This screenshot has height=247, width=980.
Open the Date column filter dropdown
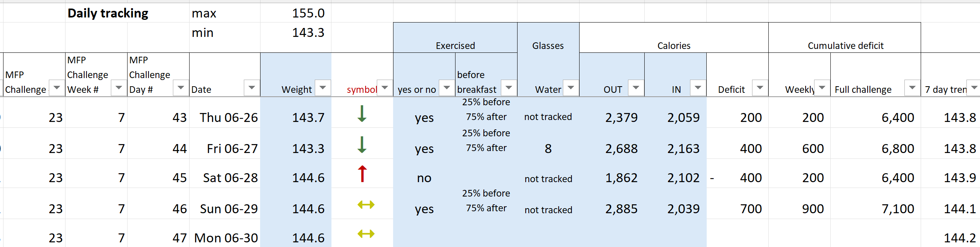coord(252,88)
